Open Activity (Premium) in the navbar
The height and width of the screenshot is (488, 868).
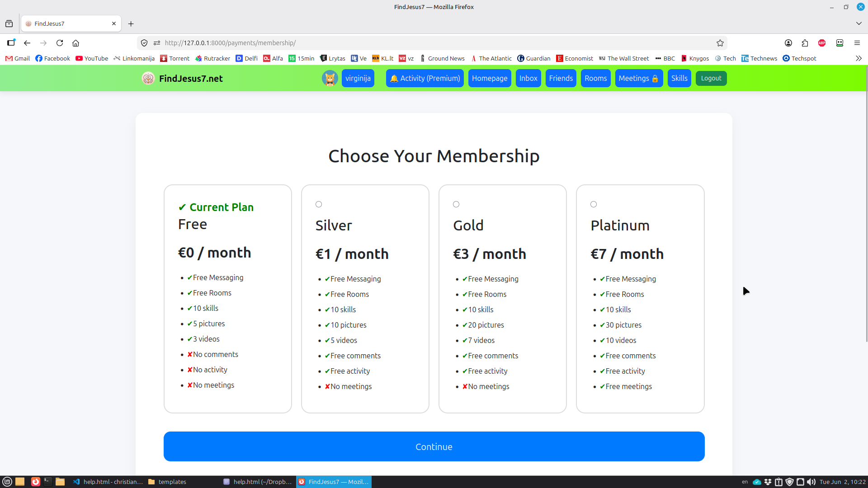(425, 78)
